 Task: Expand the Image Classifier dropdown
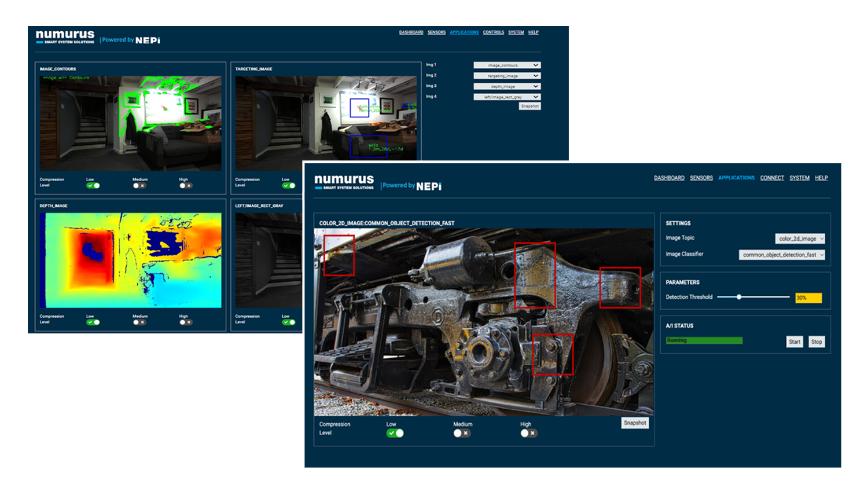point(781,255)
